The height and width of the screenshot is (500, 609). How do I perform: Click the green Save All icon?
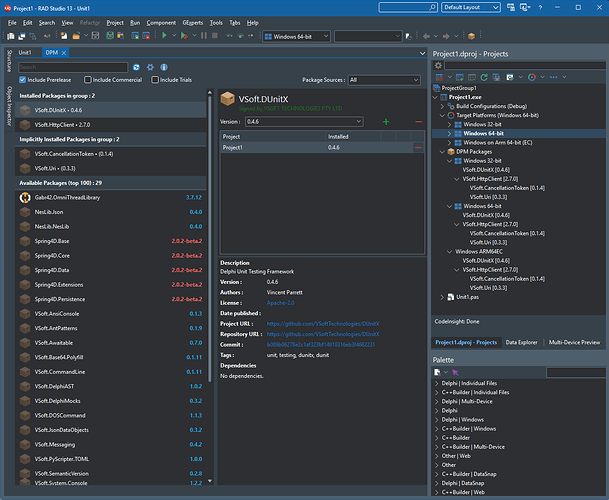[110, 36]
